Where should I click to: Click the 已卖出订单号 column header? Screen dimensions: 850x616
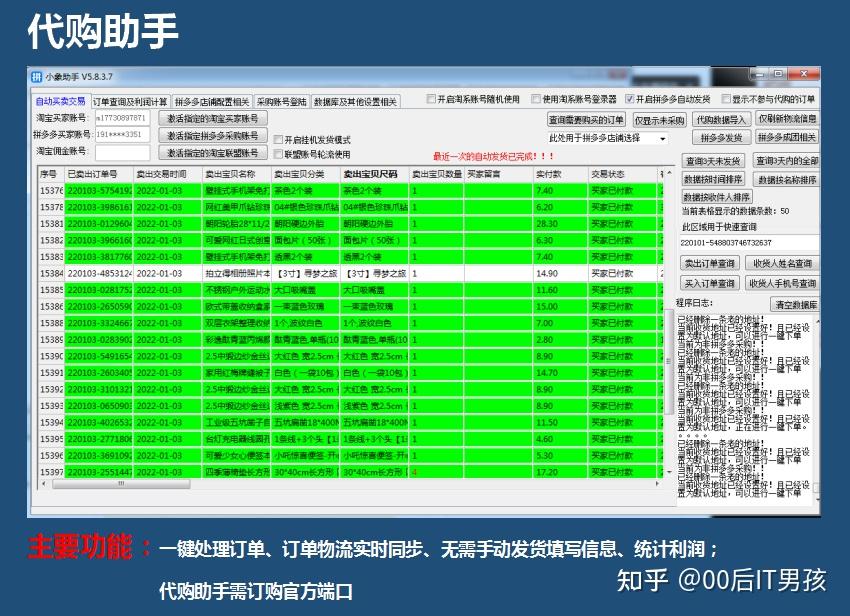pyautogui.click(x=99, y=174)
